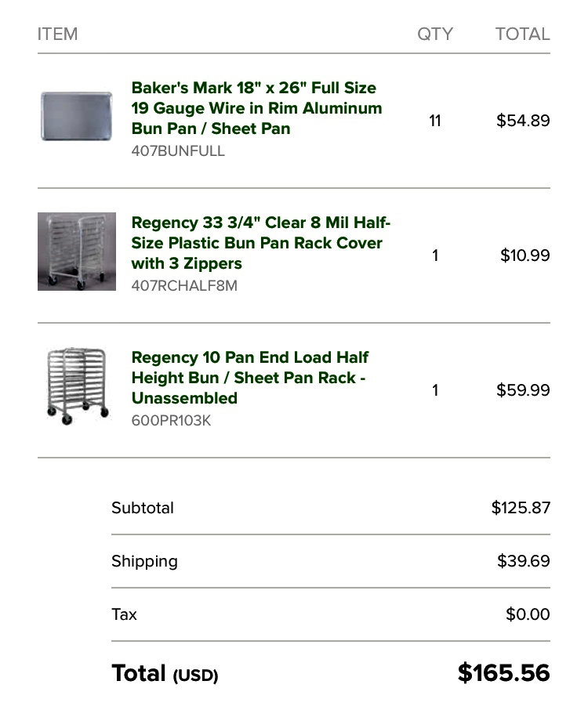Click the TOTAL column header
The height and width of the screenshot is (728, 588).
(522, 34)
